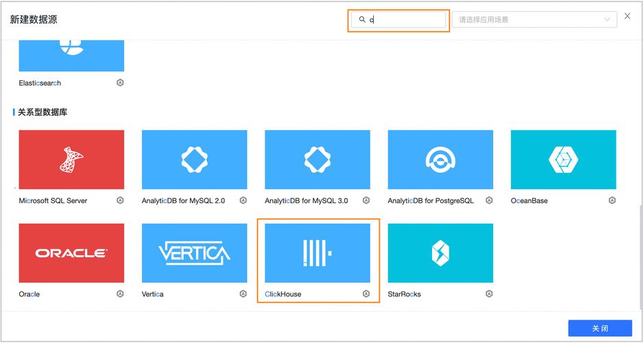This screenshot has height=343, width=644.
Task: Click the badge icon beside OceanBase
Action: [x=612, y=200]
